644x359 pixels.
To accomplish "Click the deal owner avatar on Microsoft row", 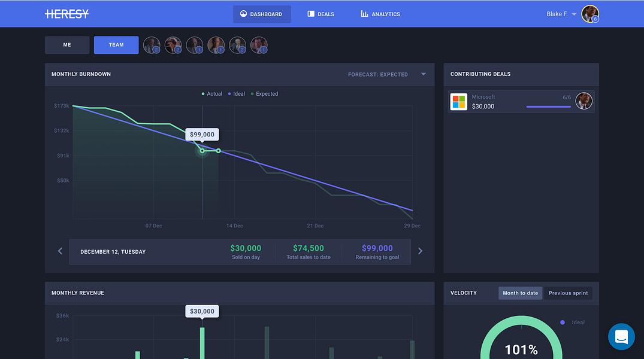I will [x=583, y=101].
